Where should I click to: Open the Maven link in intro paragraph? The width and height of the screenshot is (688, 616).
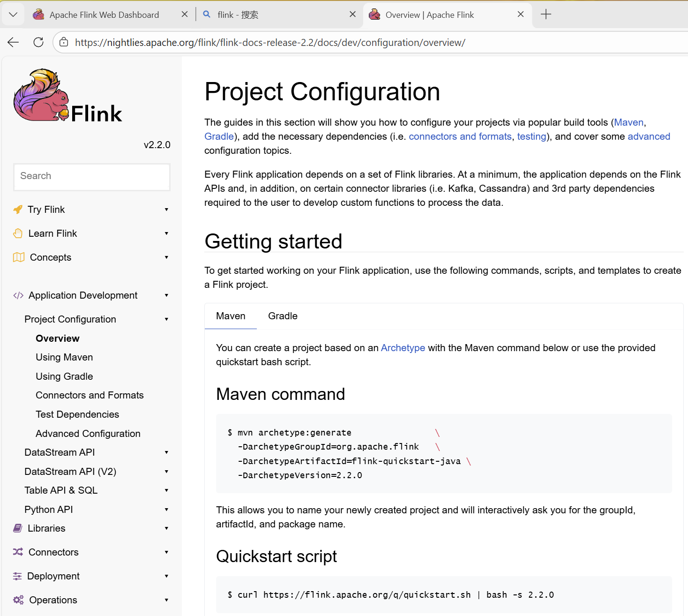click(628, 122)
